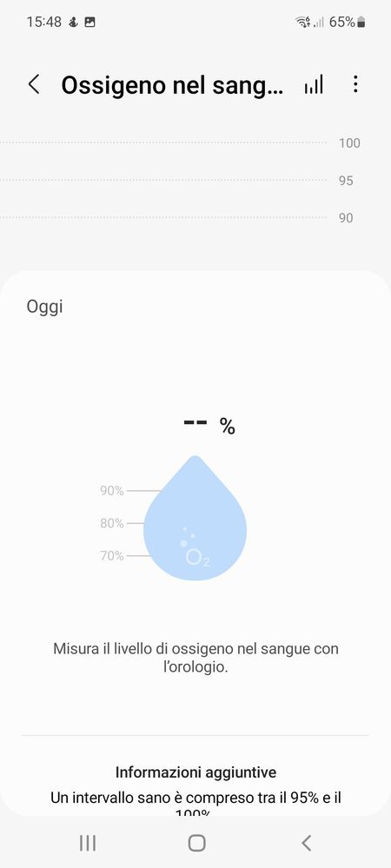Tap the navigation bar back arrow

306,843
